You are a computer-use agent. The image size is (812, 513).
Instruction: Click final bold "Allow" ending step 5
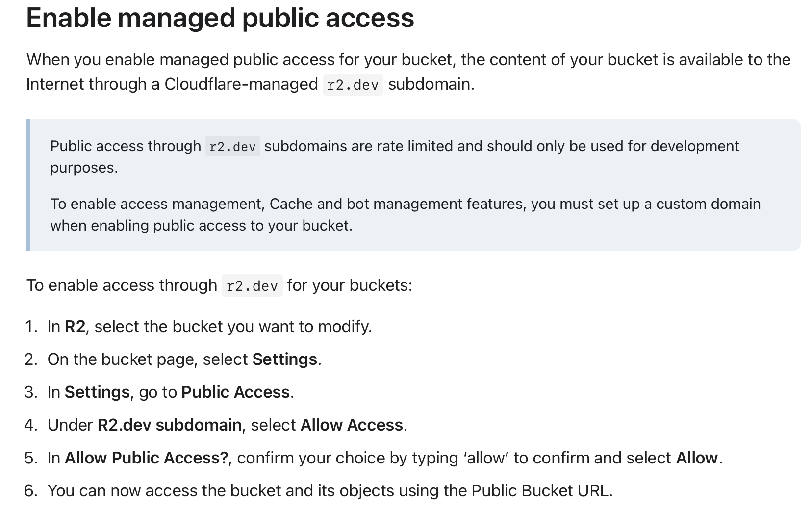coord(696,458)
